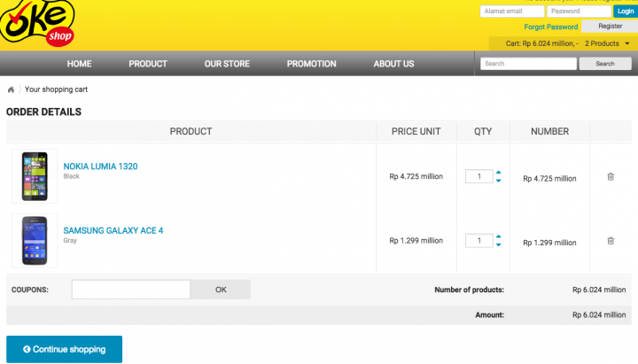The width and height of the screenshot is (638, 364).
Task: Apply coupon with OK button
Action: [x=221, y=290]
